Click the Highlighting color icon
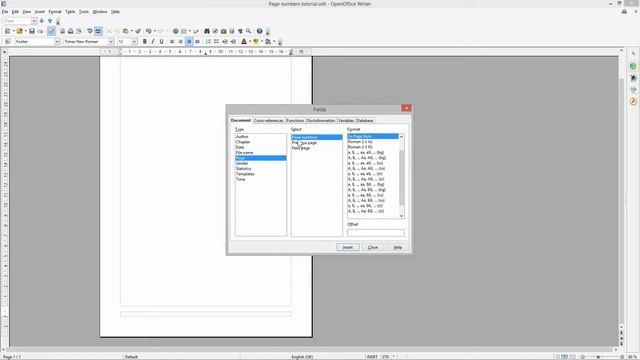This screenshot has height=360, width=640. pyautogui.click(x=256, y=42)
